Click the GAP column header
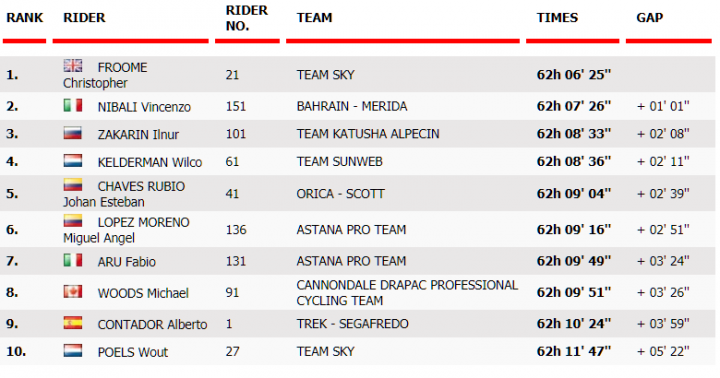 coord(649,17)
